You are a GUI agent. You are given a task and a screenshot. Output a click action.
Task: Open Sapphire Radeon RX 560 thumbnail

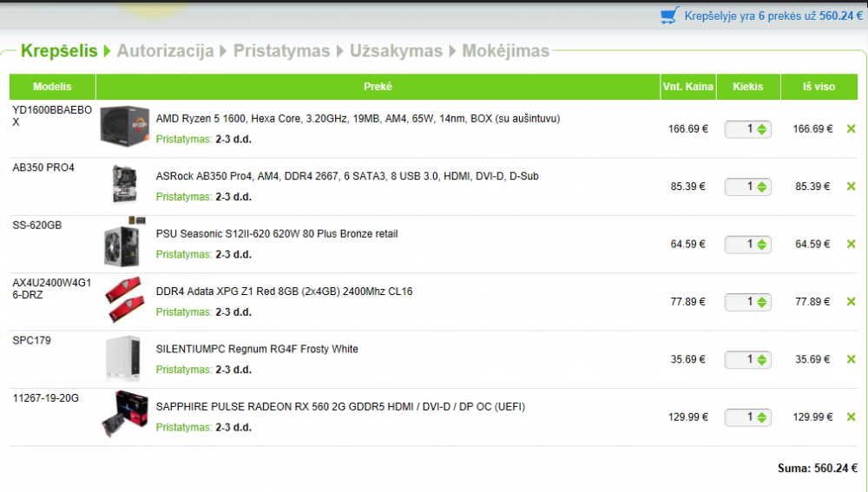click(125, 414)
